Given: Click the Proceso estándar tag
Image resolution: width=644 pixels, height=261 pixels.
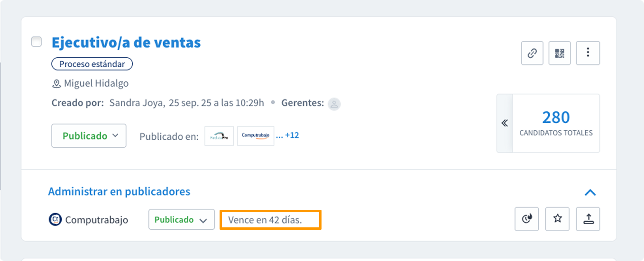Looking at the screenshot, I should tap(92, 64).
